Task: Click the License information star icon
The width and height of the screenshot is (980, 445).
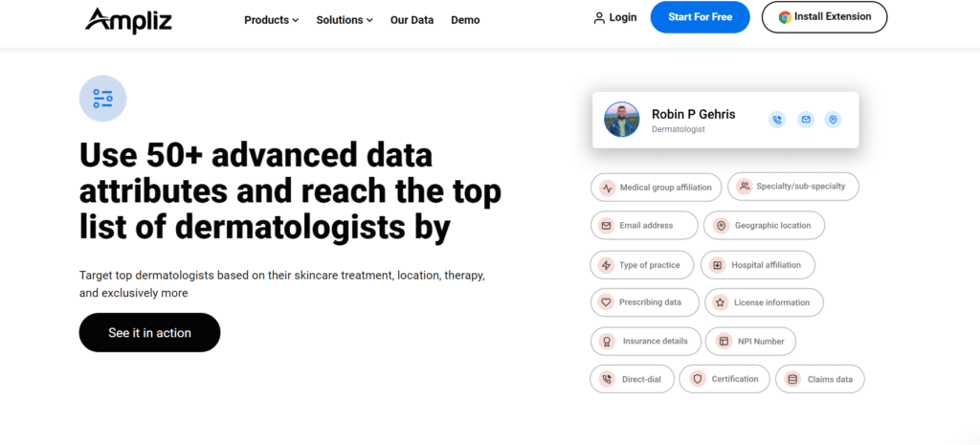Action: coord(720,302)
